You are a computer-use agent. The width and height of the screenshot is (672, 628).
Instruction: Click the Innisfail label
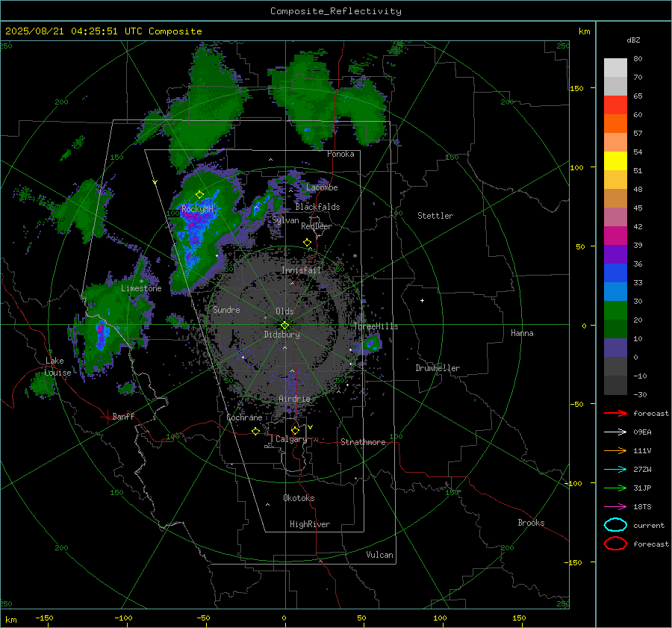[x=301, y=270]
